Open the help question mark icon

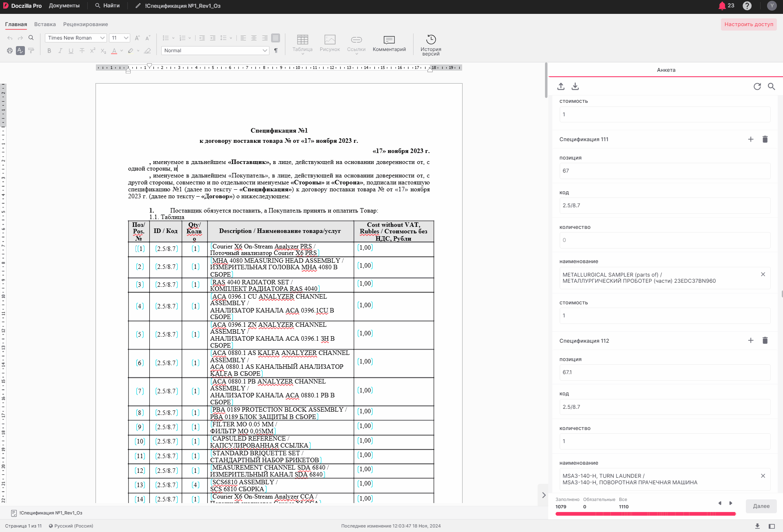click(747, 6)
